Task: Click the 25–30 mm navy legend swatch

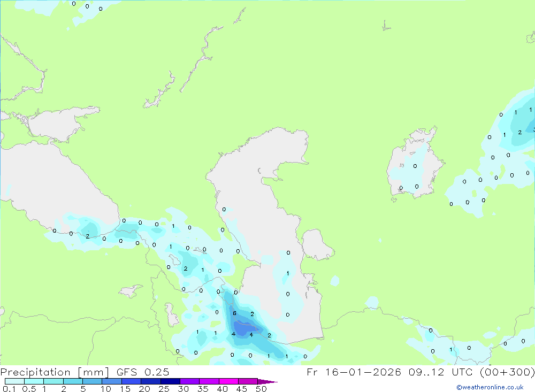Action: pos(170,381)
